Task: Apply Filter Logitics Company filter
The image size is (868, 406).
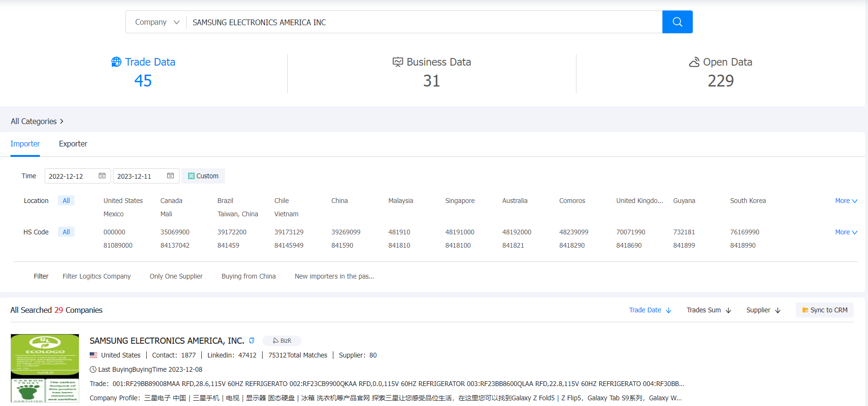Action: (96, 276)
